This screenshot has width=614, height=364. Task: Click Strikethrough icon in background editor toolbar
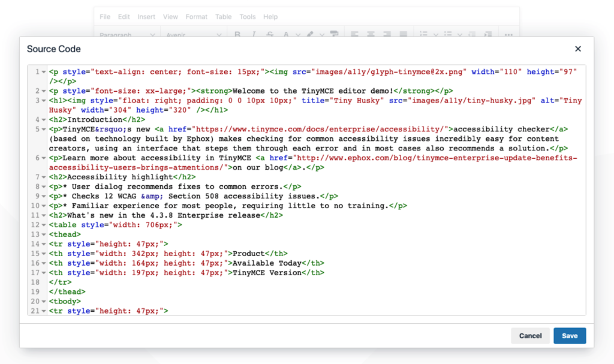[x=270, y=34]
